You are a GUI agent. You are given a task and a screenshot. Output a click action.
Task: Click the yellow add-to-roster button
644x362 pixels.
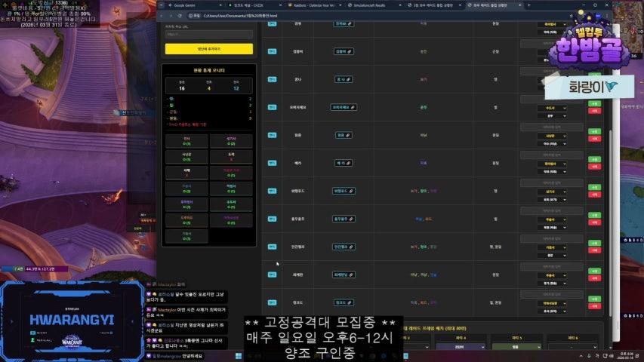(x=209, y=49)
